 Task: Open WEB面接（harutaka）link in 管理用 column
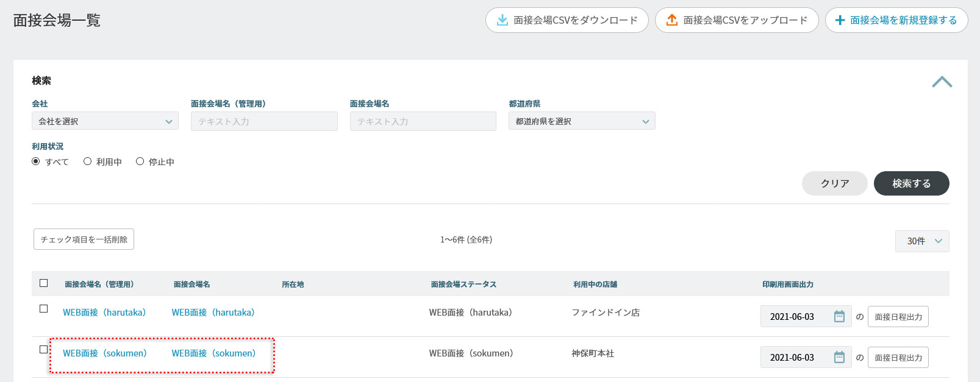(104, 313)
